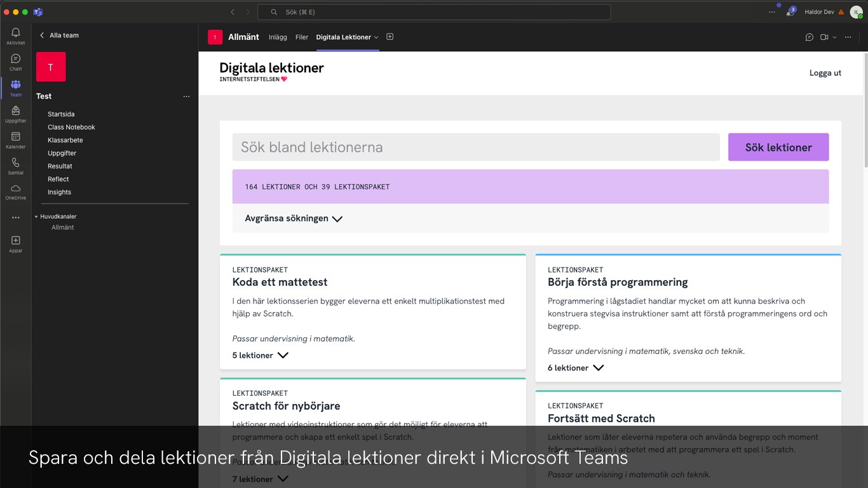The width and height of the screenshot is (868, 488).
Task: Open Aktivitet notifications in the sidebar
Action: point(15,36)
